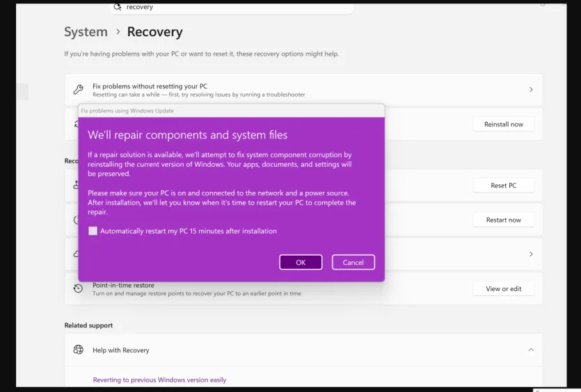Select Fix problems without resetting your PC text
Viewport: 581px width, 392px height.
click(x=150, y=86)
